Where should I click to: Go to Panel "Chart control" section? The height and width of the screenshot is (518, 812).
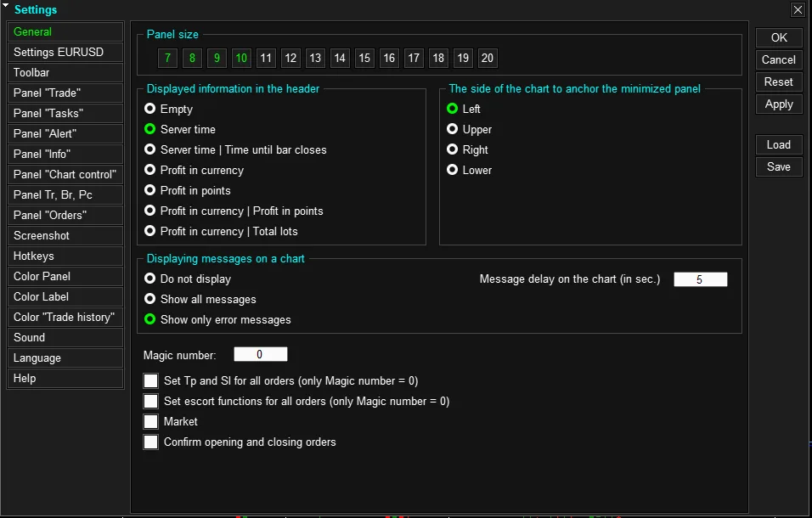click(x=65, y=175)
